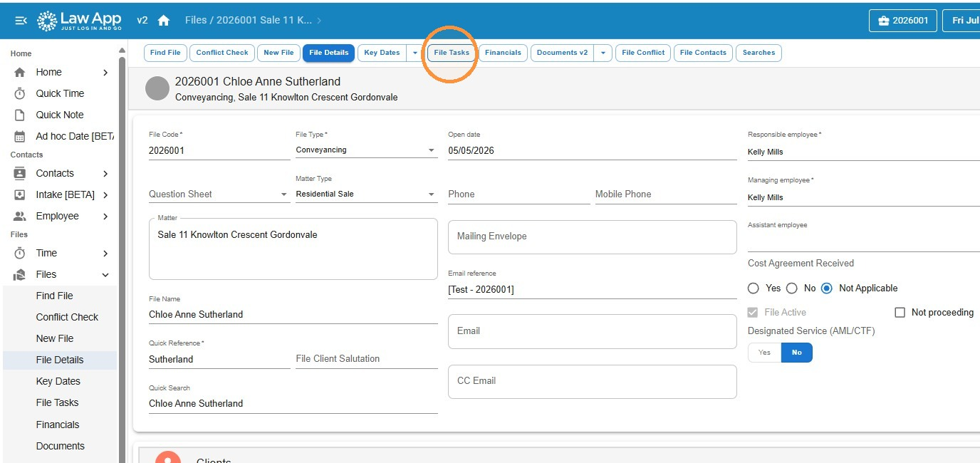Open the File Conflict toolbar tab
The width and height of the screenshot is (980, 463).
(x=643, y=53)
